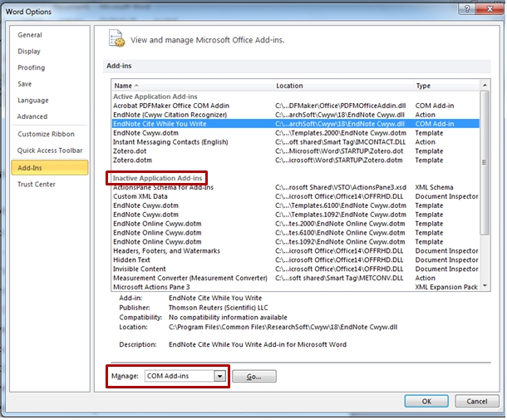Click the Location column header
507x420 pixels.
pos(343,86)
